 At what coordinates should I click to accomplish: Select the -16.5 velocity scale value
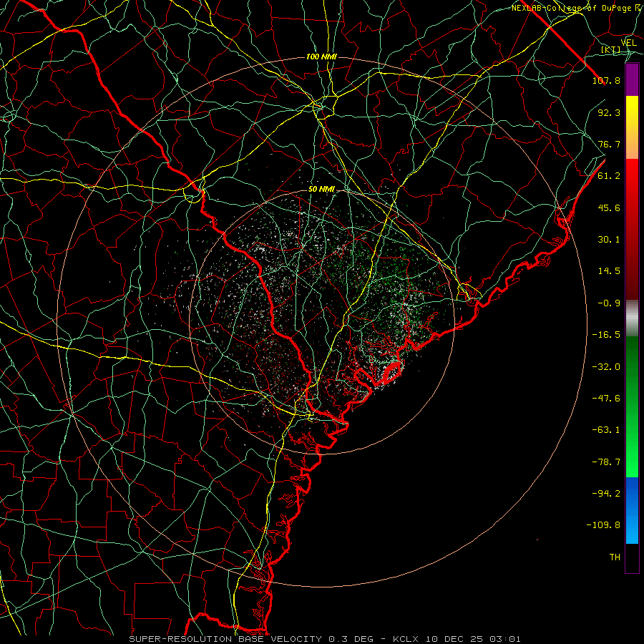click(606, 335)
